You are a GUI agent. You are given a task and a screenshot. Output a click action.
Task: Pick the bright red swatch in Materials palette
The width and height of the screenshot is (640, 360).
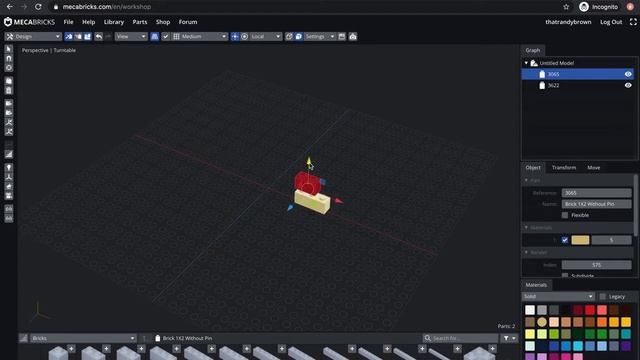590,310
